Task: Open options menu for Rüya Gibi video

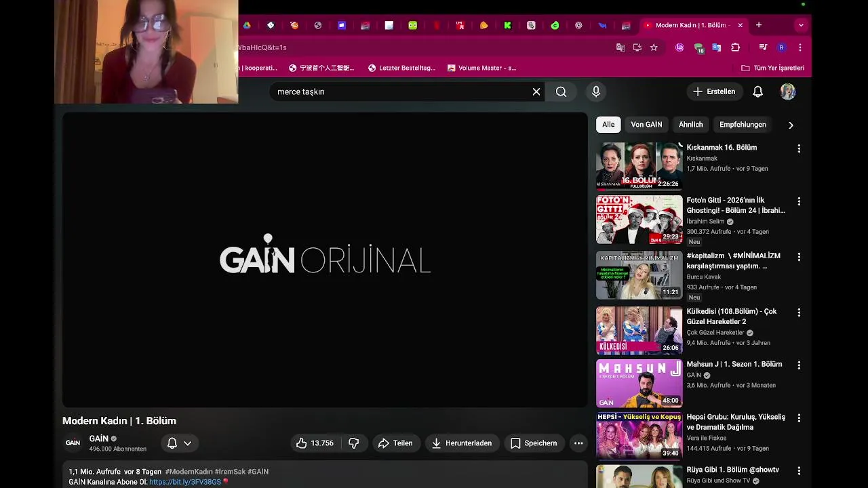Action: pyautogui.click(x=799, y=471)
